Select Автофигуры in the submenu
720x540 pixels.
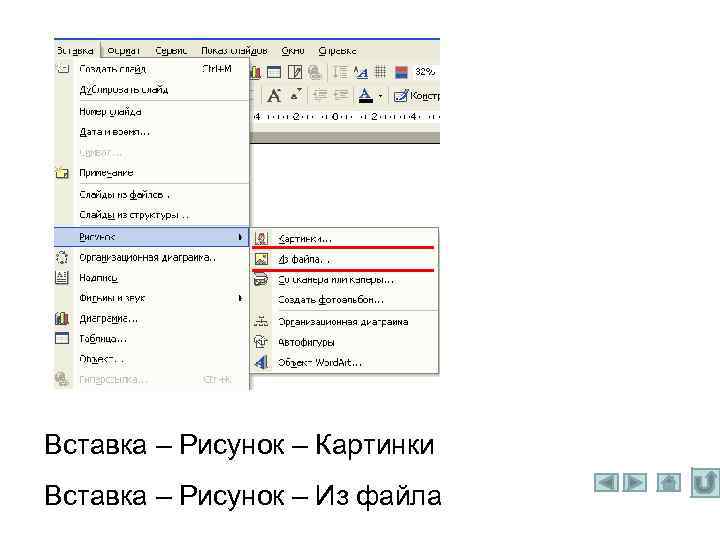click(344, 342)
